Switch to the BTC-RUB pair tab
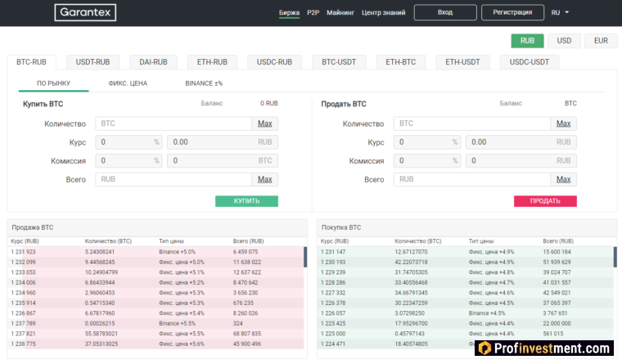Image resolution: width=622 pixels, height=364 pixels. tap(31, 62)
